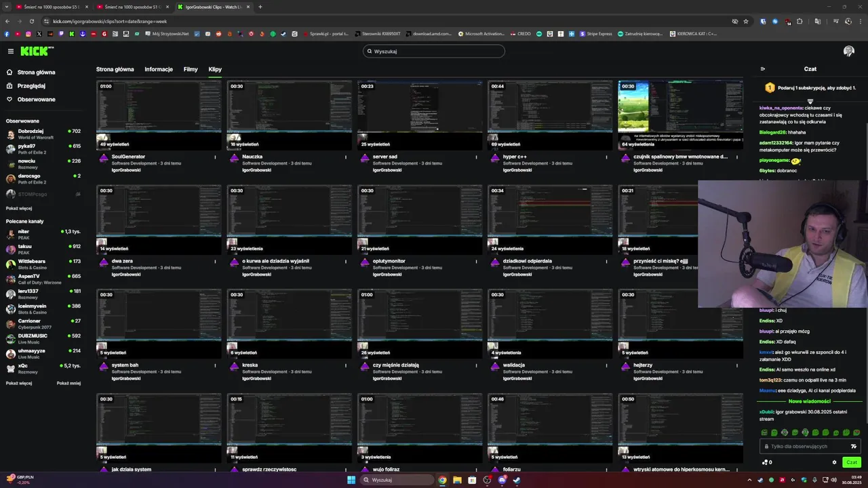Open options for walidacja clip

click(606, 365)
